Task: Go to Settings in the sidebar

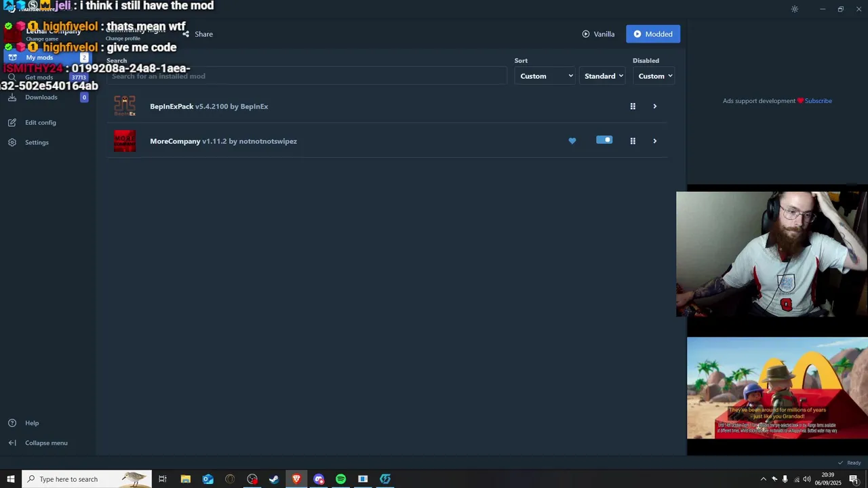Action: pyautogui.click(x=37, y=142)
